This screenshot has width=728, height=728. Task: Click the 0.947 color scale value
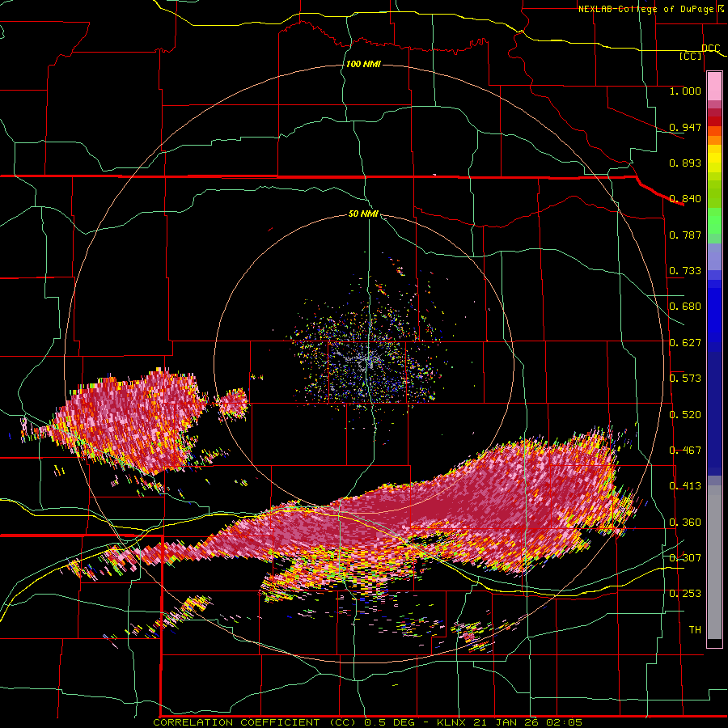[x=685, y=127]
